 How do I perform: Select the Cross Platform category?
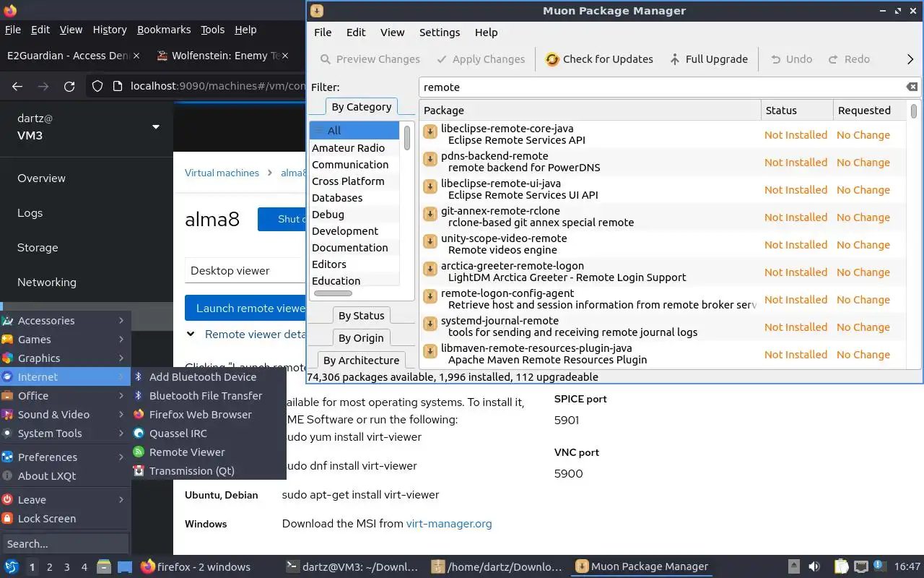[x=354, y=181]
